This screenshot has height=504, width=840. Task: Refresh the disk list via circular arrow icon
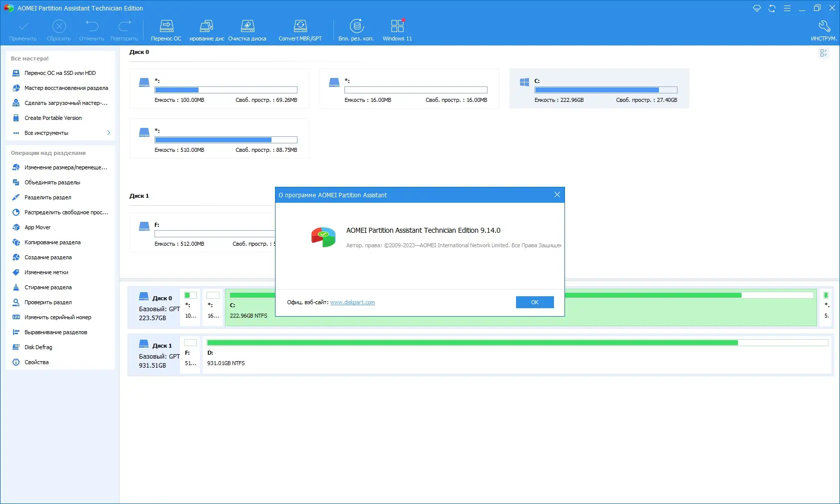coord(771,8)
